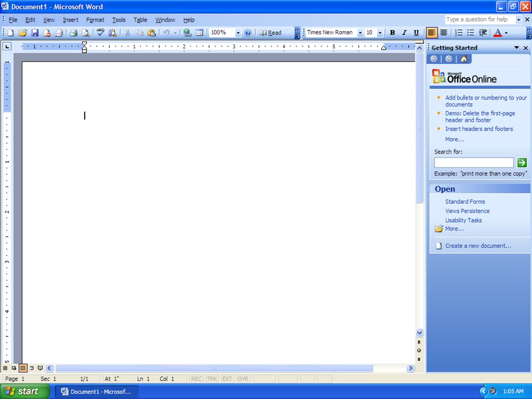
Task: Click the Select Browse Object circle button
Action: [x=419, y=350]
